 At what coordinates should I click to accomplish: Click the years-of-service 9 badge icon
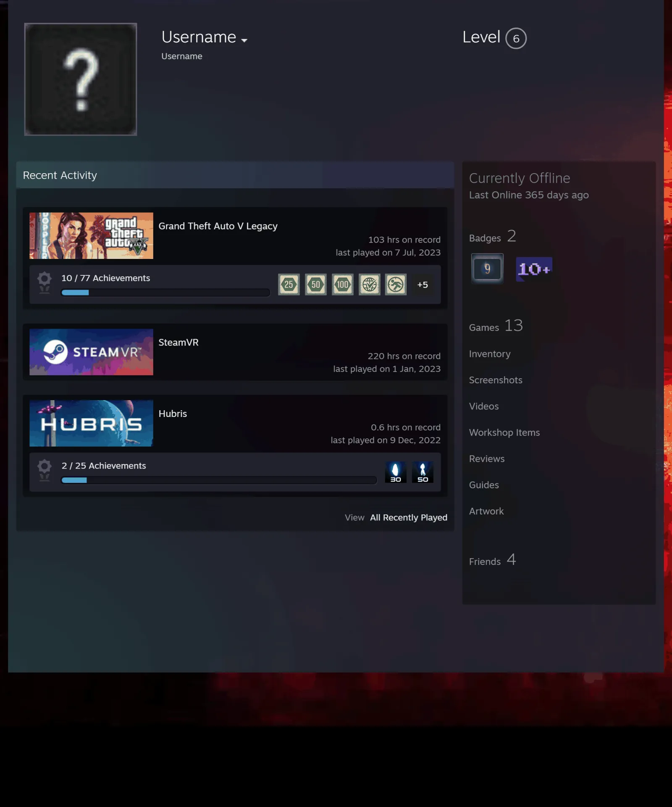[487, 269]
